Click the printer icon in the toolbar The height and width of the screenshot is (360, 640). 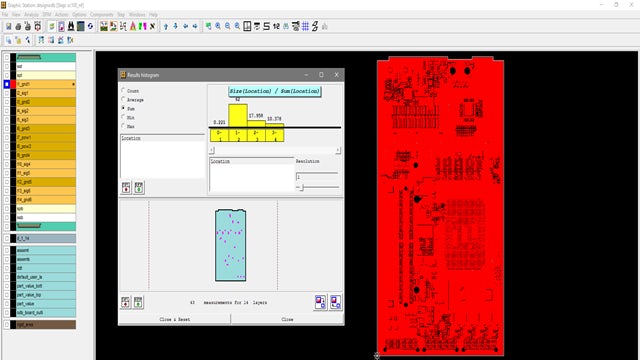[x=18, y=27]
